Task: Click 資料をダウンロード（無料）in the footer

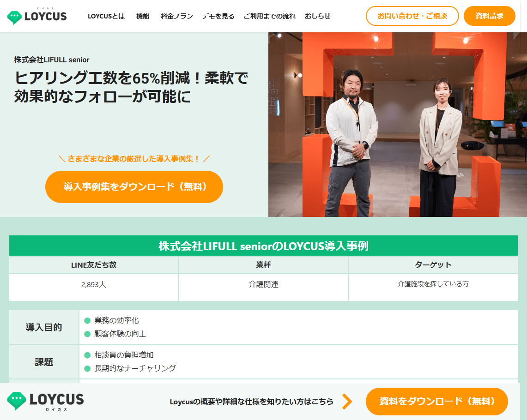Action: (x=436, y=401)
